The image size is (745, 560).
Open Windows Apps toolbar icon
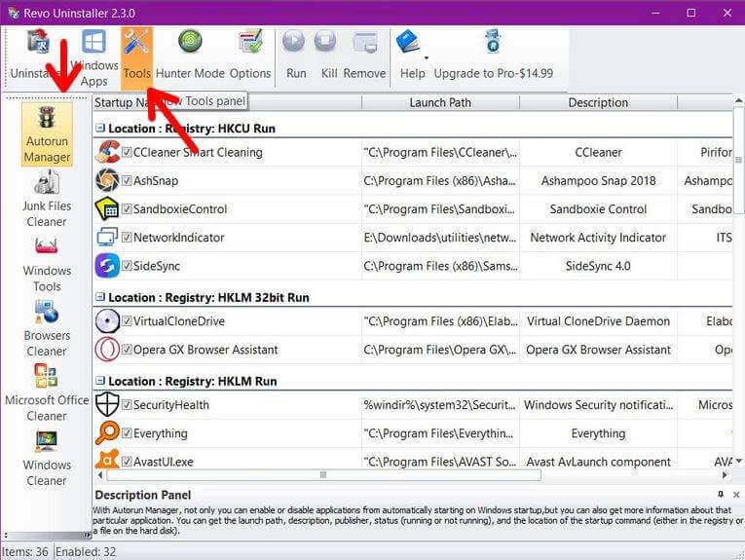click(x=94, y=42)
